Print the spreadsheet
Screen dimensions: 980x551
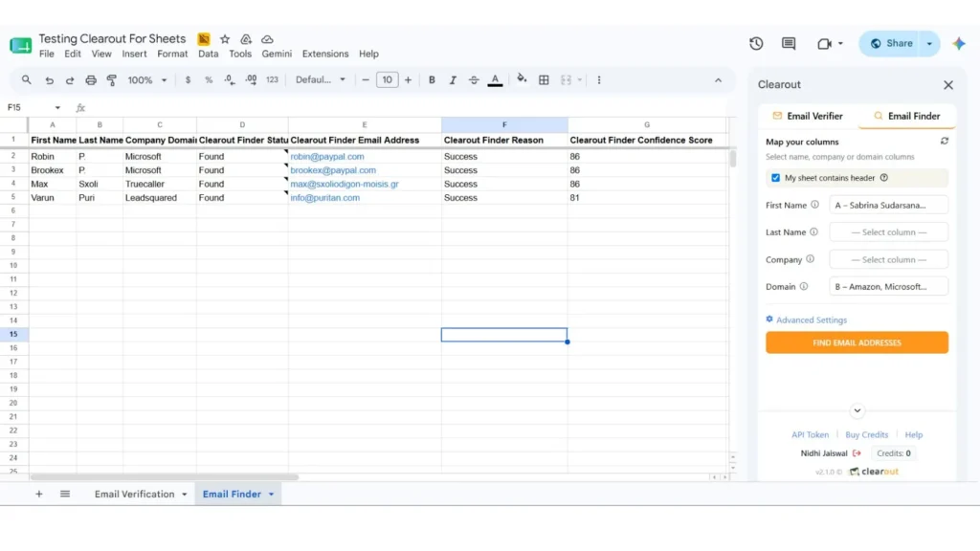[91, 80]
